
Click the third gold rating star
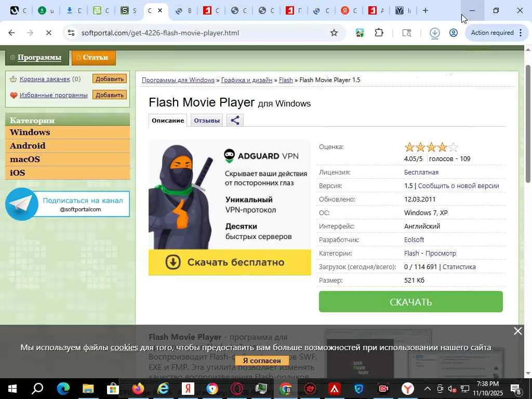(x=431, y=147)
